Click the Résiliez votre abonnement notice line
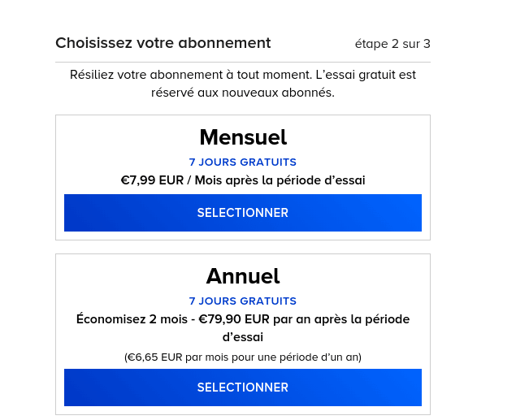 click(x=243, y=75)
